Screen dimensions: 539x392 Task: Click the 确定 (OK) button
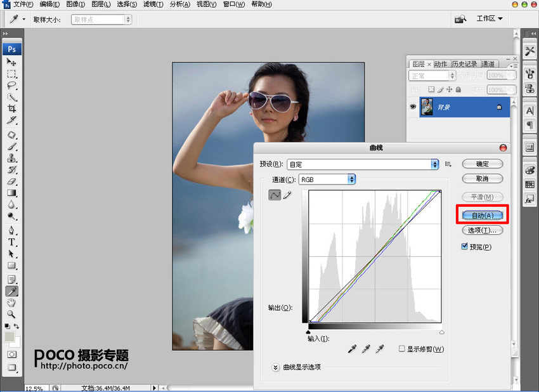point(483,164)
